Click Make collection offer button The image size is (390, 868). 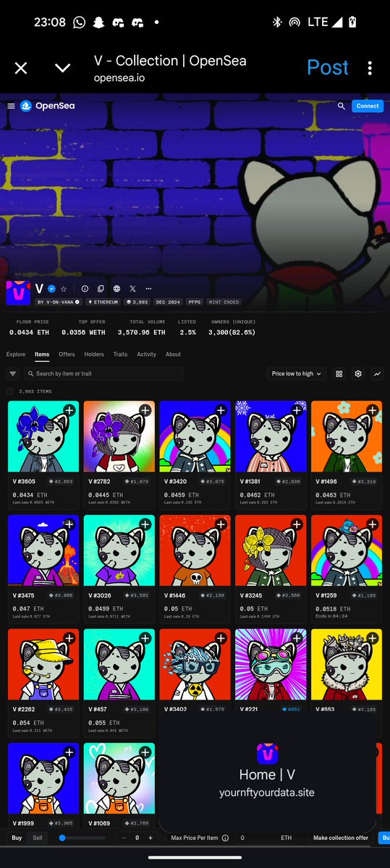(341, 838)
